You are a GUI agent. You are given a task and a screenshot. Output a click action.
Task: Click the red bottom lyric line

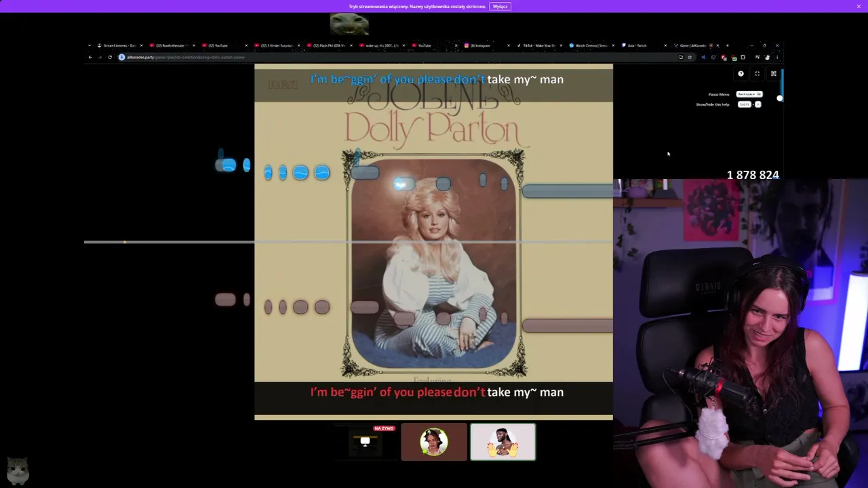click(437, 392)
